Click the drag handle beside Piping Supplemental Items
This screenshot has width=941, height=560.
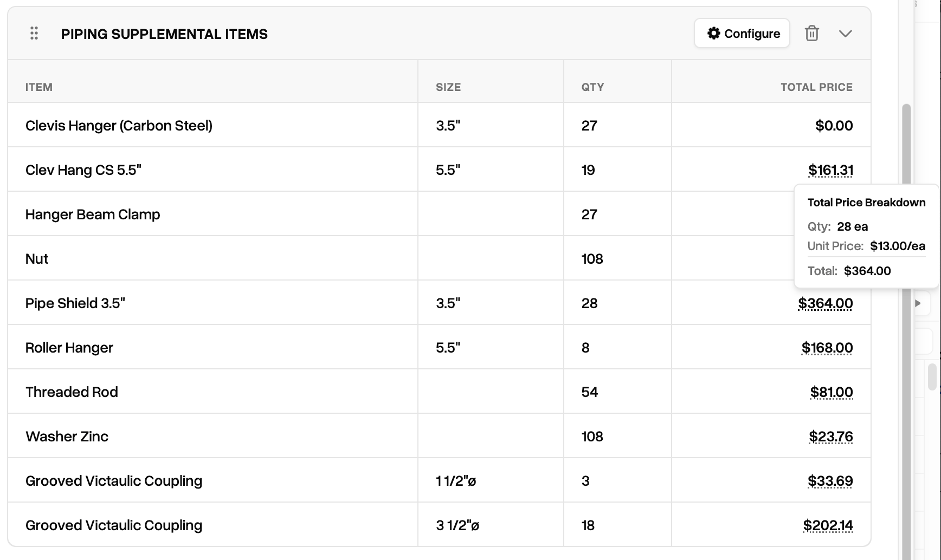pos(34,34)
